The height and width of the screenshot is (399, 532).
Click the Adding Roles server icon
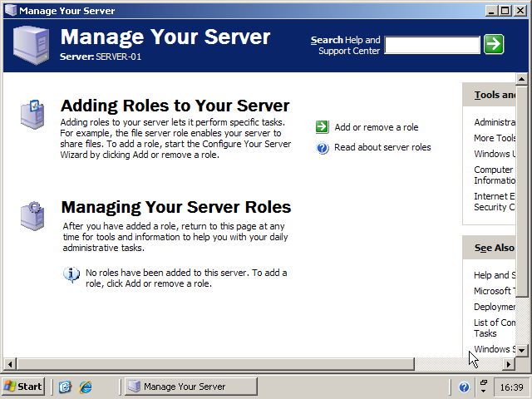[x=32, y=115]
